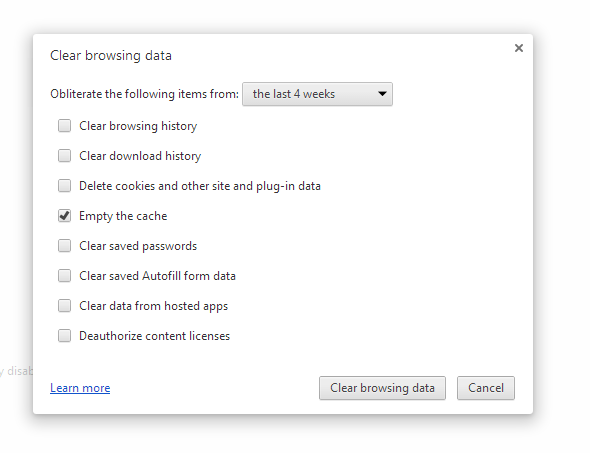Close the dialog with the X icon

pyautogui.click(x=519, y=48)
